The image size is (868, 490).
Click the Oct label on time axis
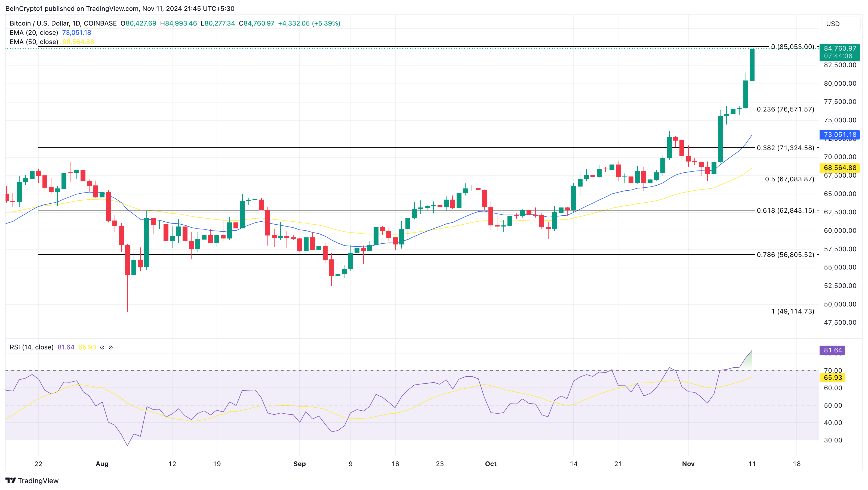click(x=491, y=464)
